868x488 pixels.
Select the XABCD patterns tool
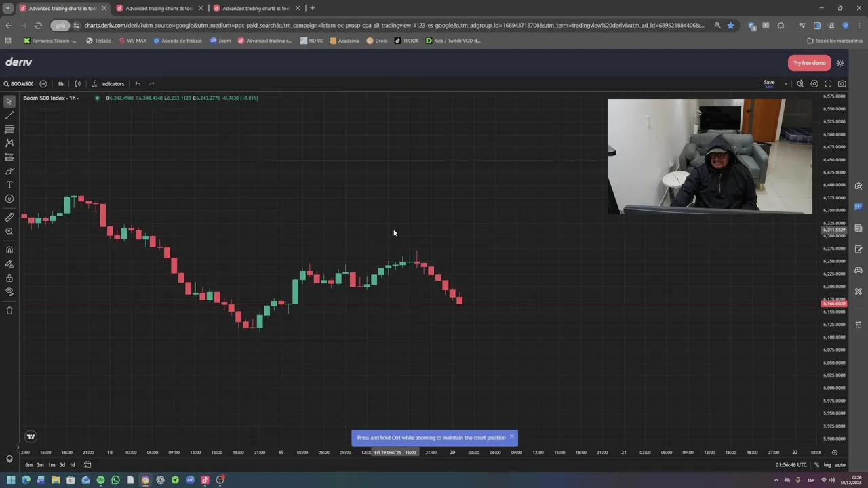pos(9,143)
